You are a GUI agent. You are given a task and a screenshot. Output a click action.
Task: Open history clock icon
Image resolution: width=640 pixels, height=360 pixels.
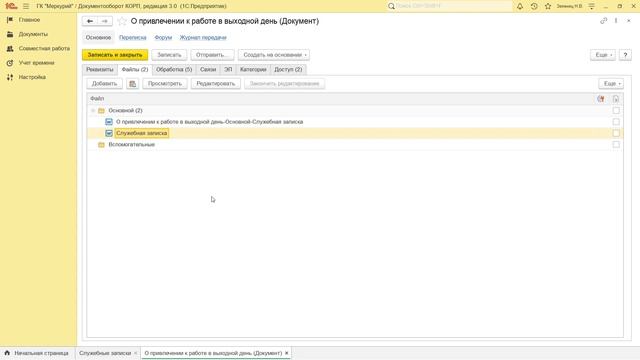click(x=534, y=6)
